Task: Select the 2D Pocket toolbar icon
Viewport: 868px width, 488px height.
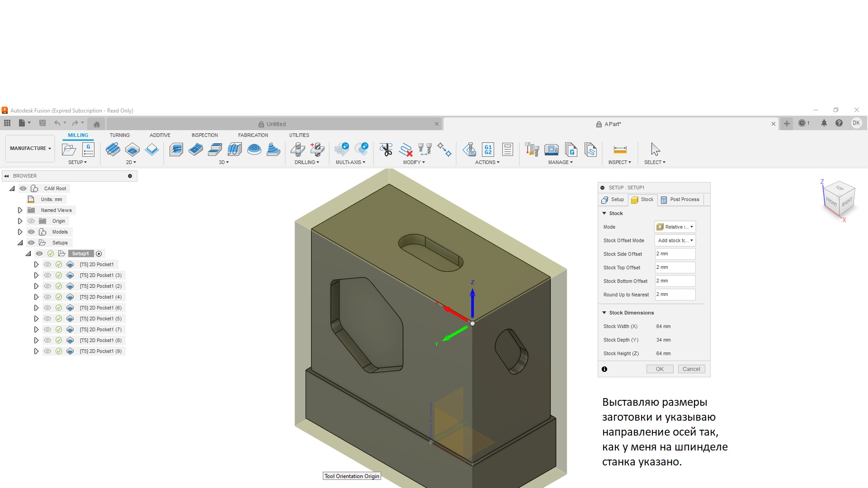Action: click(132, 150)
